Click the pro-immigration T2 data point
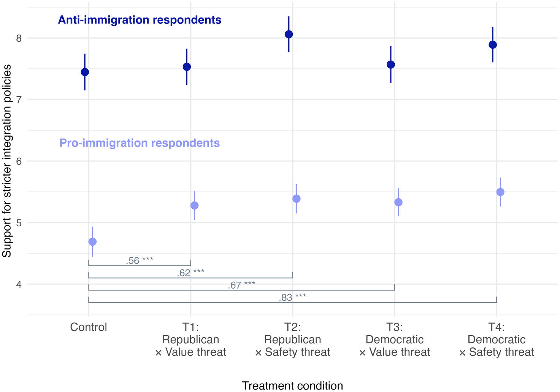The image size is (560, 392). tap(296, 199)
